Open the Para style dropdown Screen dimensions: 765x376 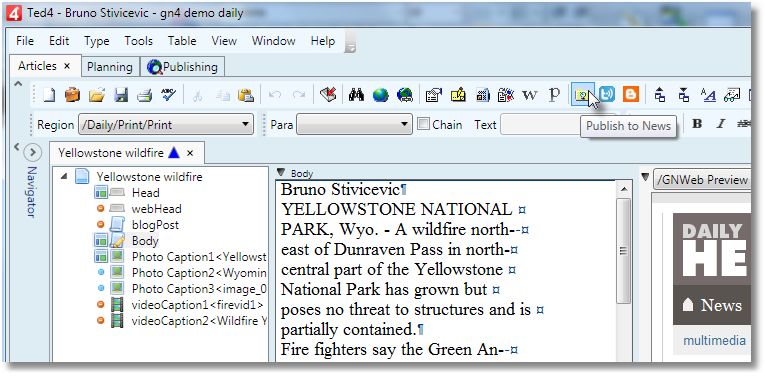(x=354, y=124)
